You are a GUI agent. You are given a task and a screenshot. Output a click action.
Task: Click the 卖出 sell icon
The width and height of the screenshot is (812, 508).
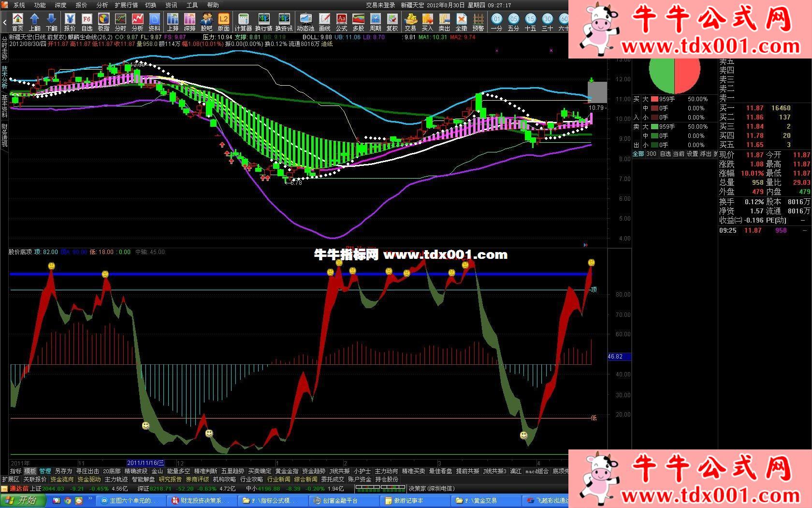point(444,22)
